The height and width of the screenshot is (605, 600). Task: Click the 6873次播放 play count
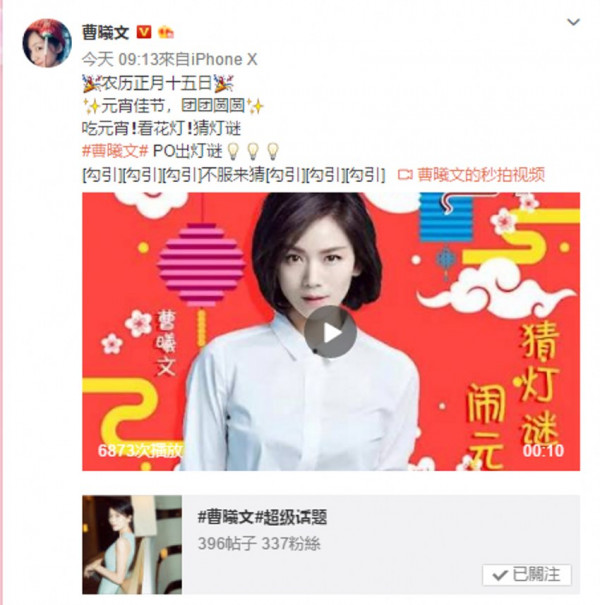coord(140,450)
